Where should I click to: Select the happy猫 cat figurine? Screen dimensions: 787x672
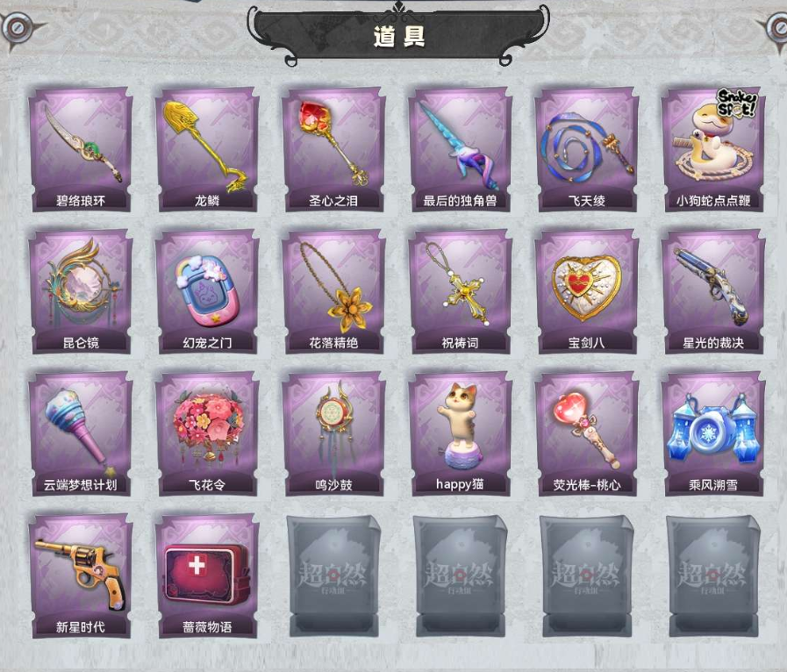point(461,433)
